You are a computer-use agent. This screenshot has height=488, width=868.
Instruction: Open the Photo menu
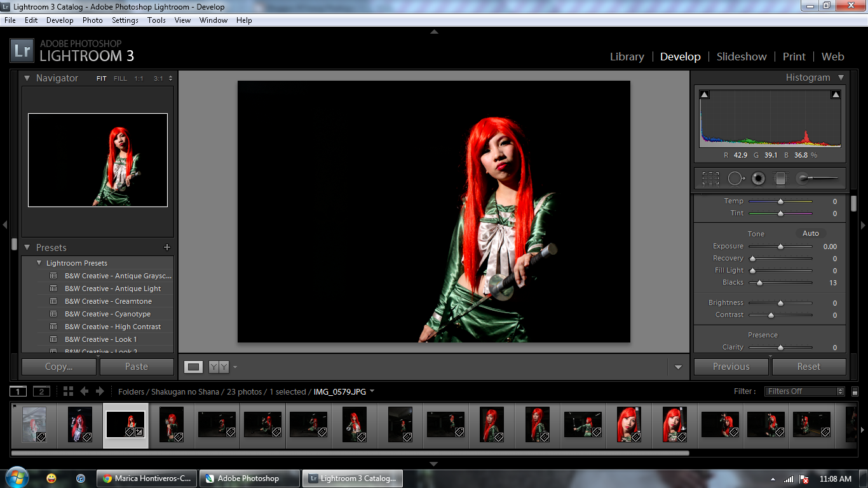(x=92, y=20)
